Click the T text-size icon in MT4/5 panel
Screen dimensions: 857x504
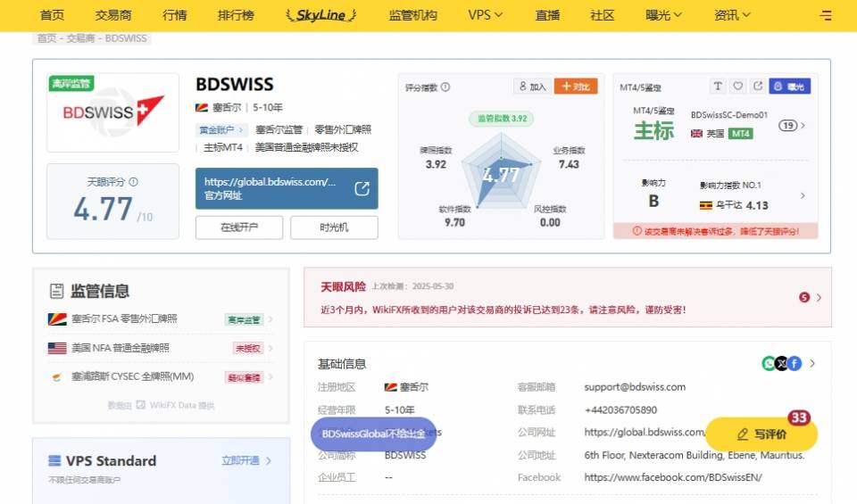pos(718,87)
